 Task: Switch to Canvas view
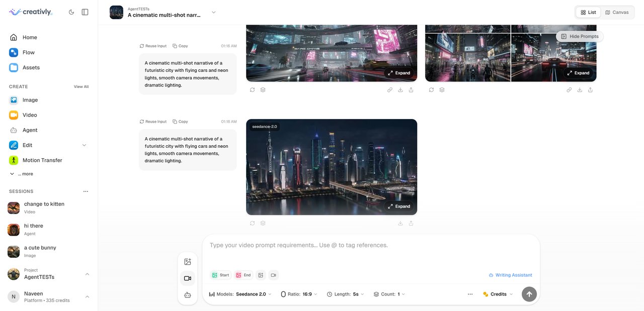[617, 12]
